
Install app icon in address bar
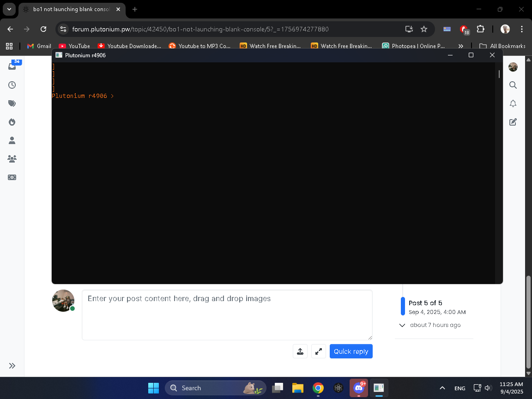coord(409,29)
